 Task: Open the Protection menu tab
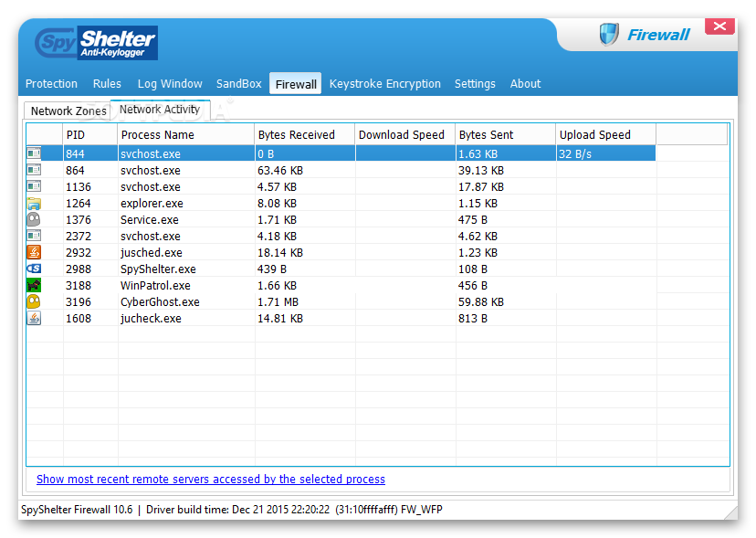coord(51,83)
